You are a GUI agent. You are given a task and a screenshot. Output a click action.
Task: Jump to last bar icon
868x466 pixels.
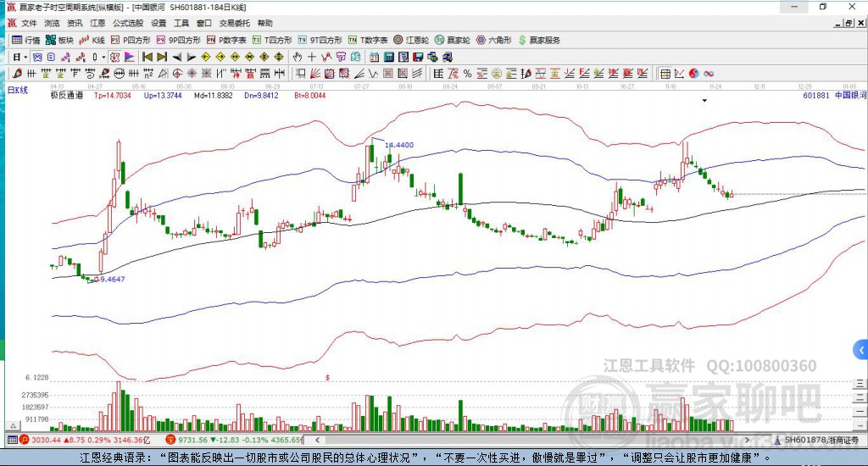pyautogui.click(x=162, y=57)
